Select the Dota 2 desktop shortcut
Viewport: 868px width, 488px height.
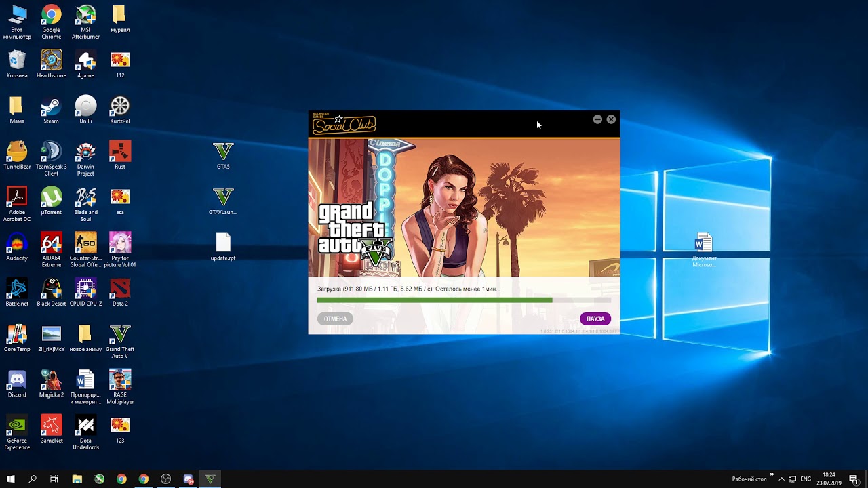coord(120,292)
